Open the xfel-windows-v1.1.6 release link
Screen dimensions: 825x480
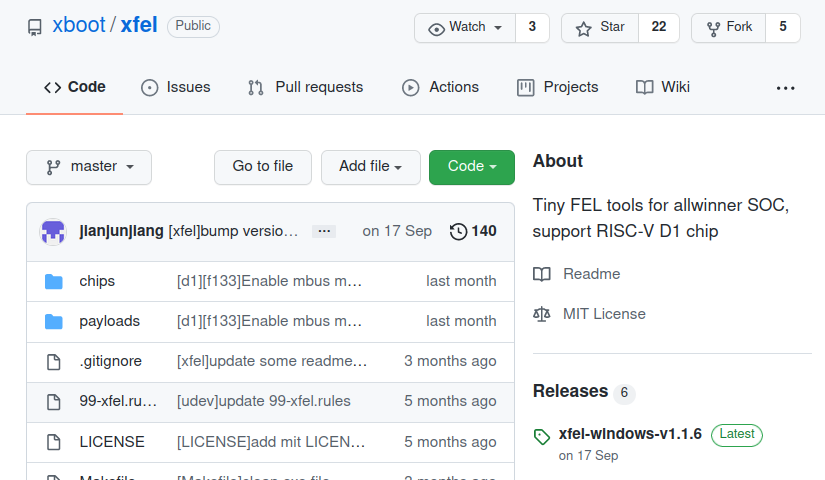point(630,434)
